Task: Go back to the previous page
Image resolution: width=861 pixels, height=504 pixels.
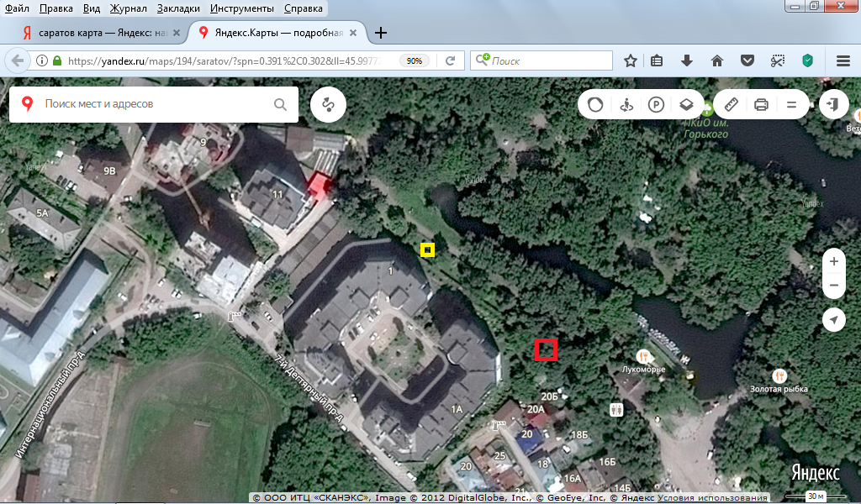Action: (18, 60)
